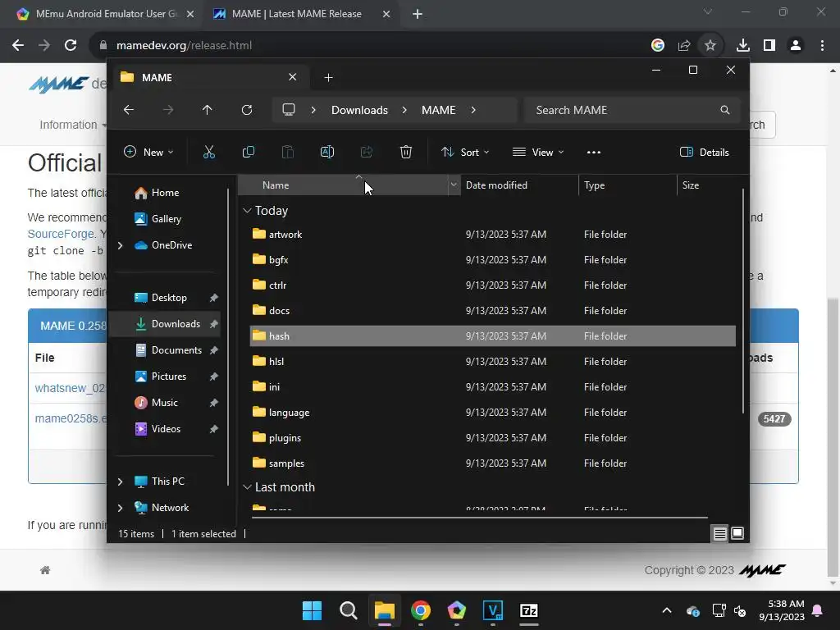Image resolution: width=840 pixels, height=630 pixels.
Task: Switch to large thumbnails view icon in status bar
Action: [737, 533]
